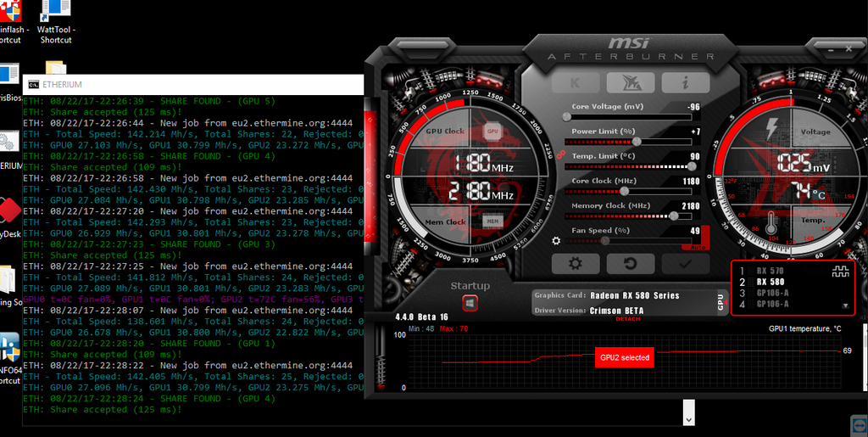
Task: Click the ETHERIUM console window icon
Action: tap(34, 85)
